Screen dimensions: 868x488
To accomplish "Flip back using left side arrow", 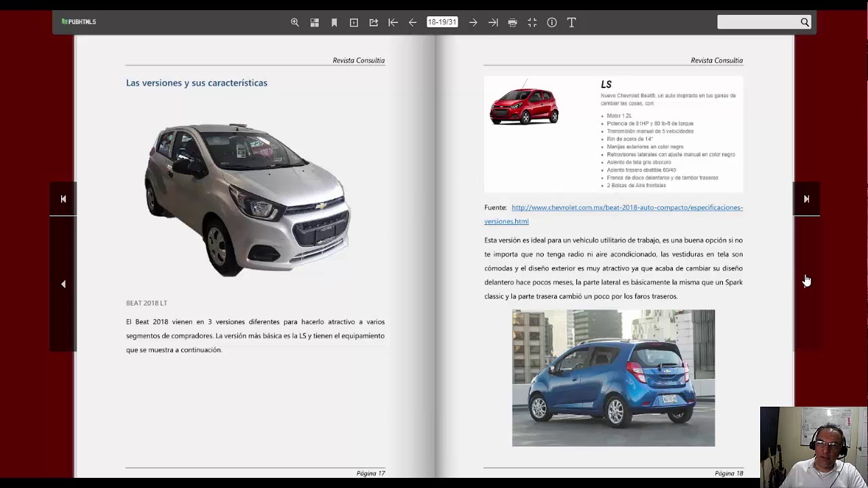I will click(63, 284).
